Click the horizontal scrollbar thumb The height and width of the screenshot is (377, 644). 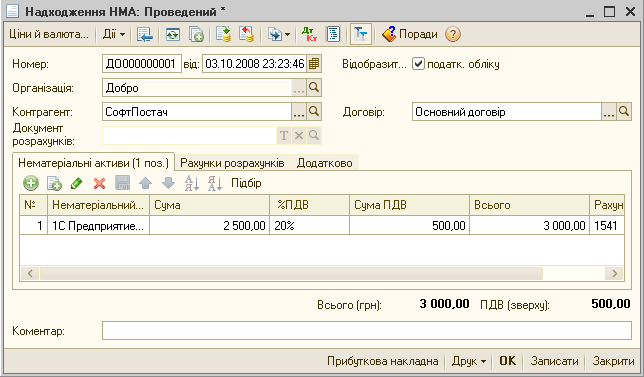point(292,274)
